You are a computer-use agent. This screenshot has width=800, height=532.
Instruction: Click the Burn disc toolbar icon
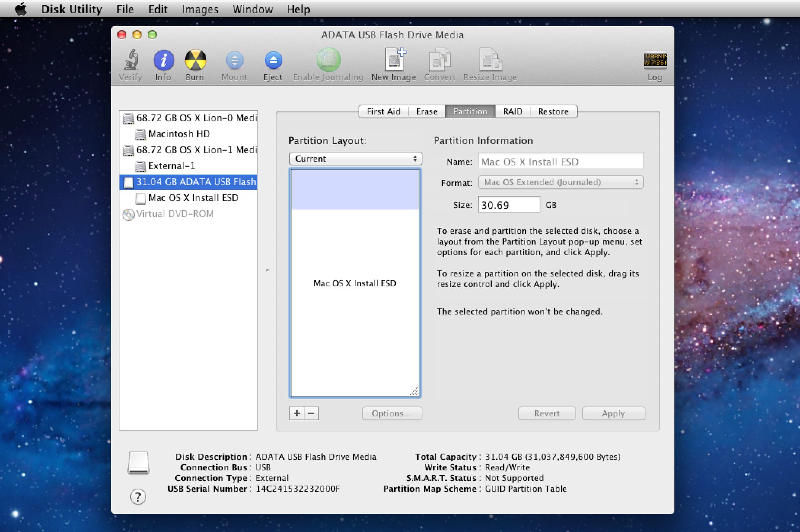point(195,60)
